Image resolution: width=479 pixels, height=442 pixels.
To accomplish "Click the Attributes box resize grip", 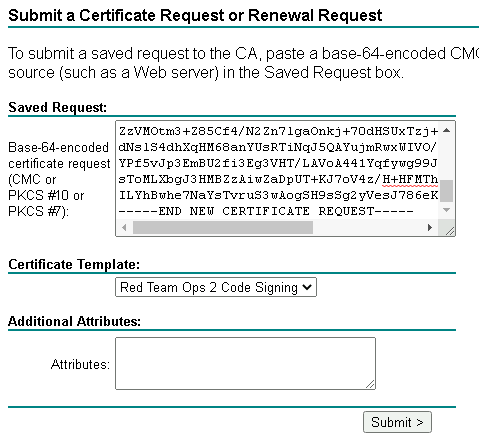I will [370, 384].
